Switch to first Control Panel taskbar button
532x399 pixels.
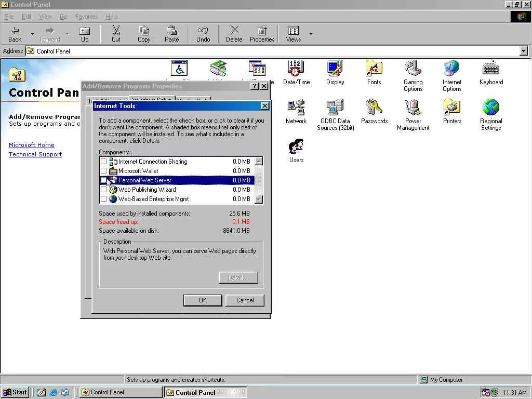(121, 392)
